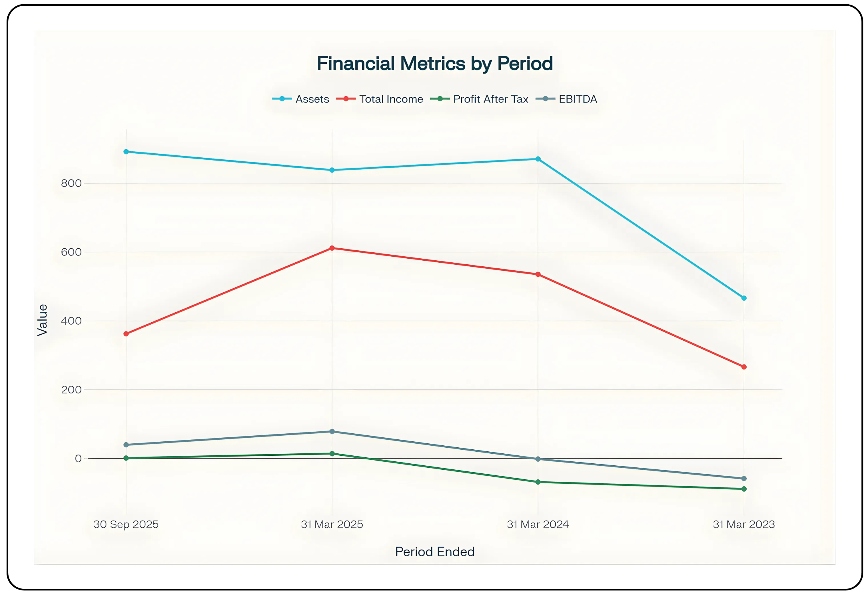Select Profit After Tax marker at 31 Mar 2023
The width and height of the screenshot is (868, 595).
click(744, 489)
